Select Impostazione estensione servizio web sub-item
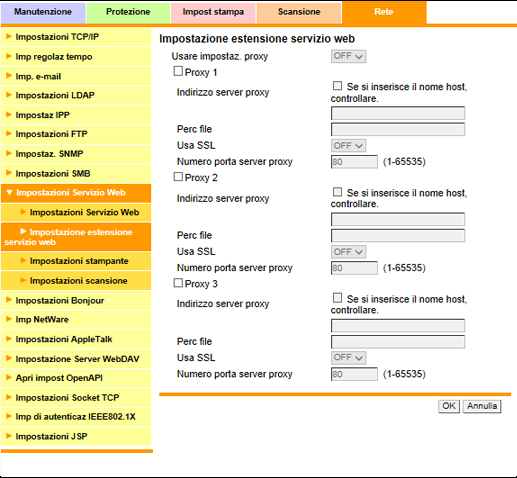517x478 pixels. point(76,237)
